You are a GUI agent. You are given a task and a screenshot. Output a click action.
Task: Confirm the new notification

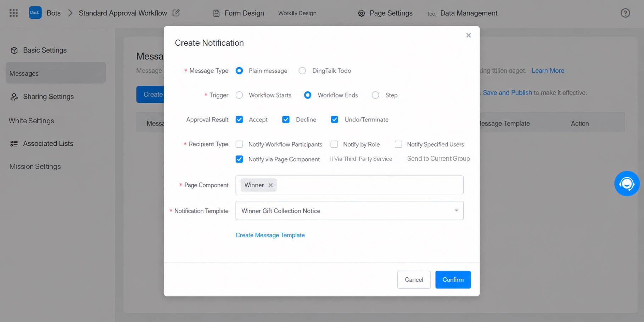(x=453, y=279)
